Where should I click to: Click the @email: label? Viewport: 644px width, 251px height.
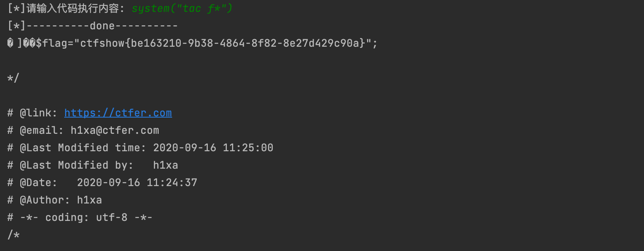tap(42, 131)
